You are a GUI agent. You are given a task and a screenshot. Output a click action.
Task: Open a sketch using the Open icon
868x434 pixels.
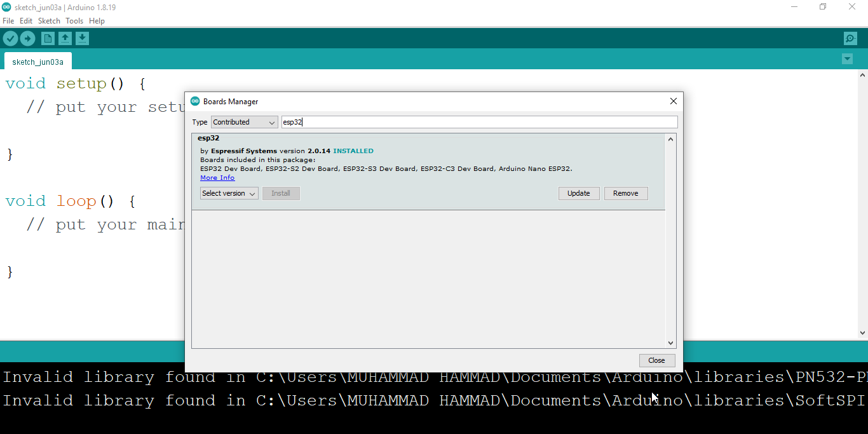(65, 39)
